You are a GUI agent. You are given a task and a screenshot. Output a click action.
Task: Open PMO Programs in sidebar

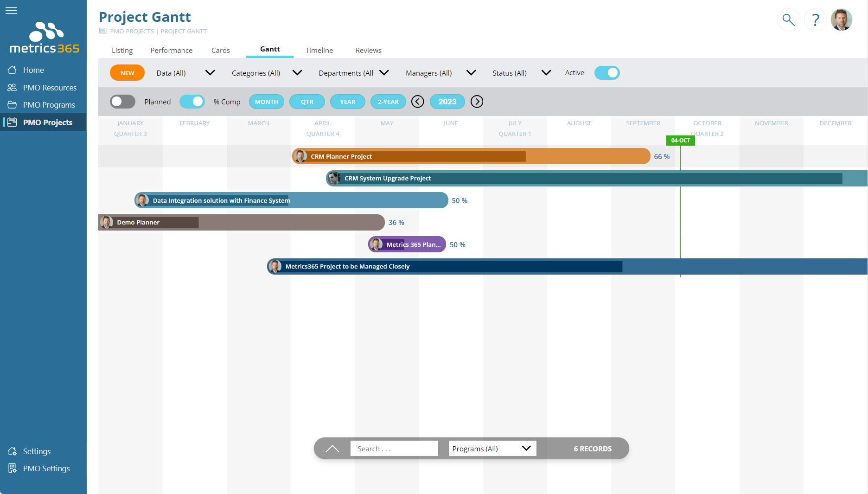coord(43,105)
